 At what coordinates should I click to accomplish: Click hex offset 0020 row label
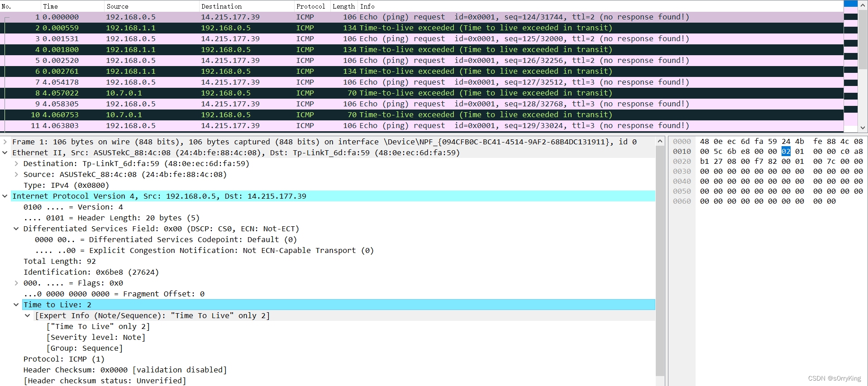[682, 162]
